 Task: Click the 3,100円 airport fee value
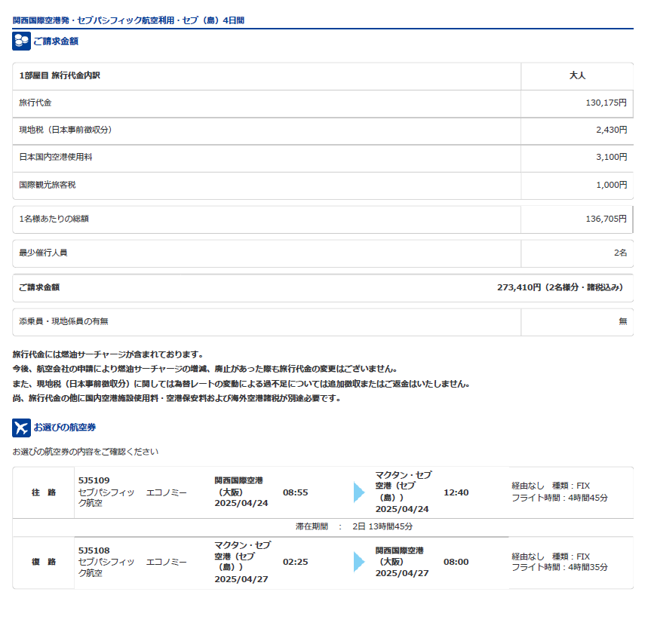tap(612, 157)
